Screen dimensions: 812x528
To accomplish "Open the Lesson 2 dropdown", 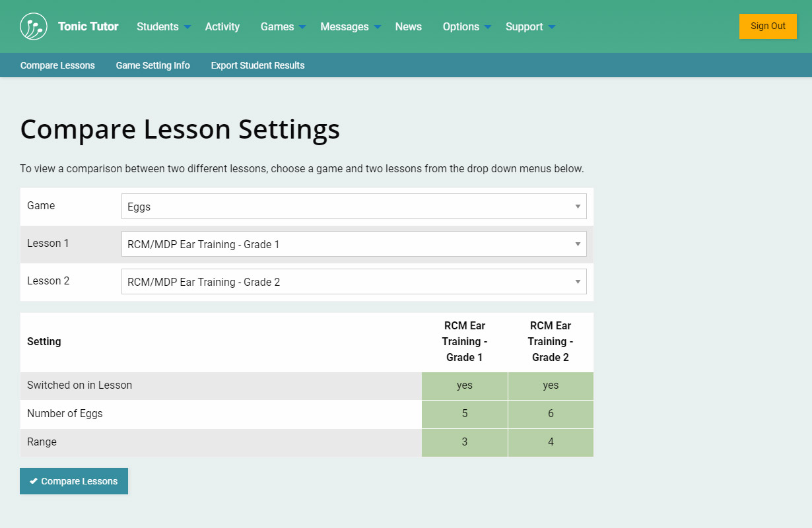I will click(354, 282).
